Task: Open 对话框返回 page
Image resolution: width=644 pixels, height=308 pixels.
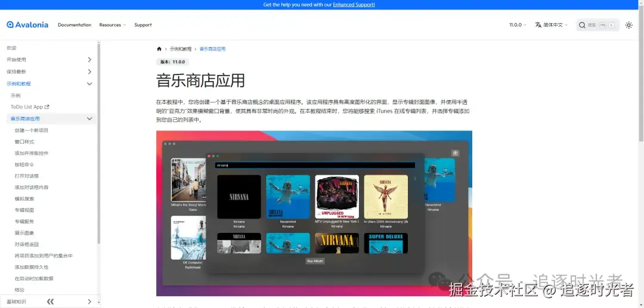Action: click(x=27, y=244)
